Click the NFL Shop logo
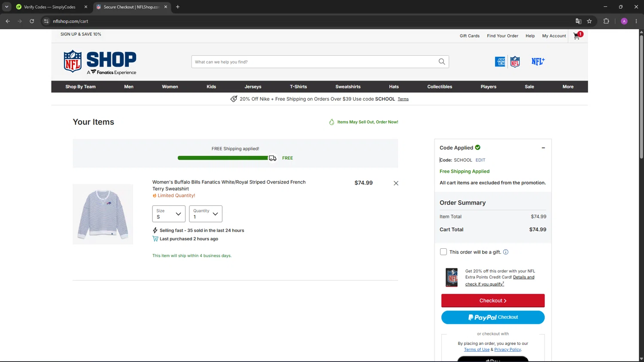 tap(100, 63)
